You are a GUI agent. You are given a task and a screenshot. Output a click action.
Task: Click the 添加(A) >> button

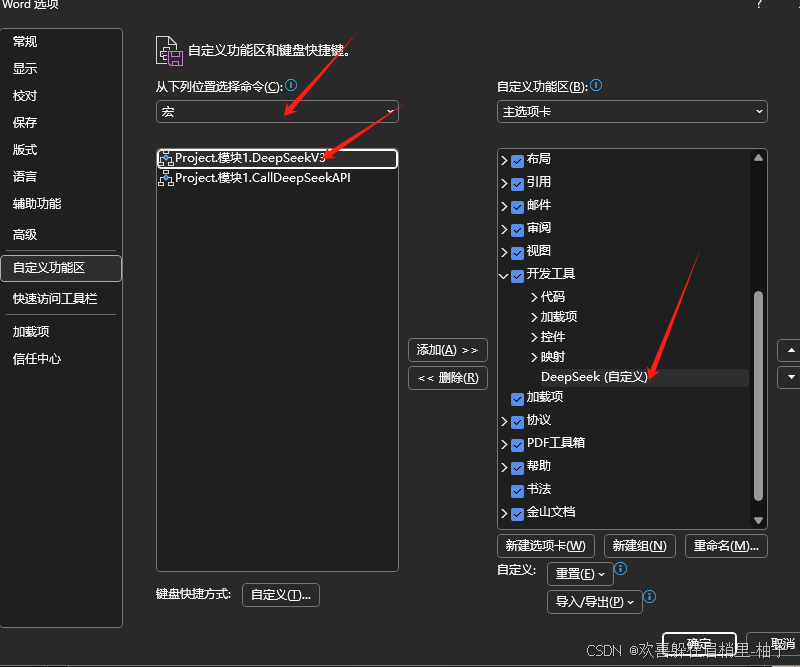tap(447, 350)
